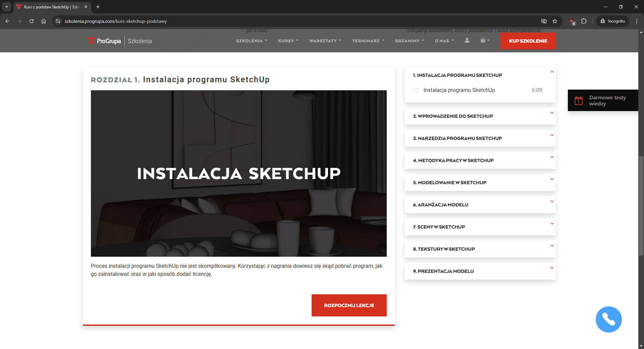This screenshot has width=644, height=349.
Task: Expand chapter 9 Prezentacja modelu
Action: coord(480,271)
